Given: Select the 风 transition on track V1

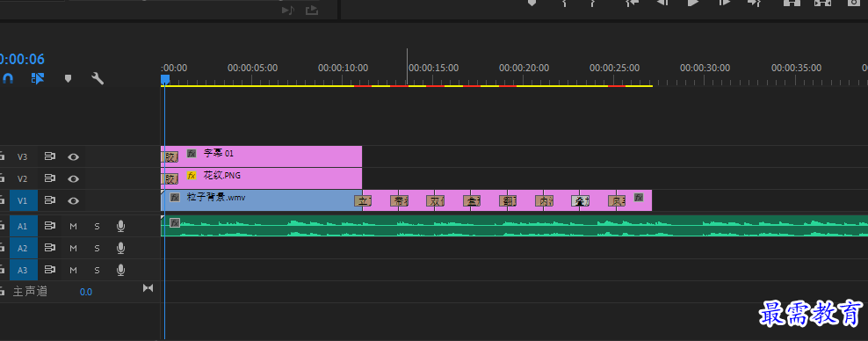Looking at the screenshot, I should 617,201.
